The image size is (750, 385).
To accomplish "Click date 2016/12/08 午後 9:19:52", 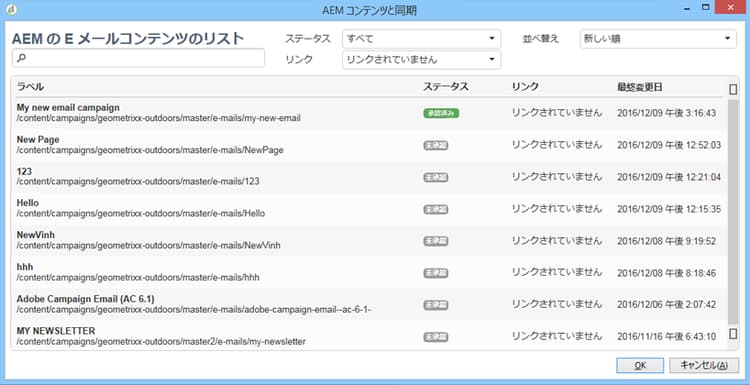I will 666,241.
